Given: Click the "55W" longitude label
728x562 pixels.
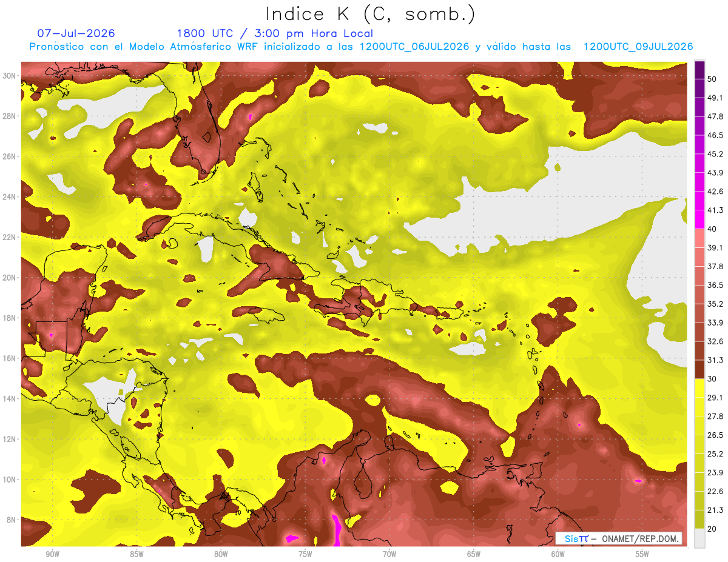Looking at the screenshot, I should (x=642, y=555).
